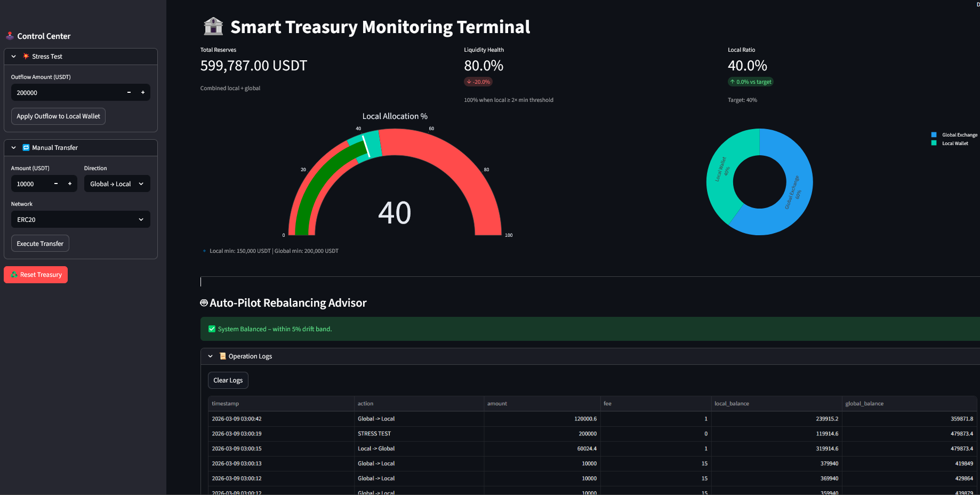The height and width of the screenshot is (495, 980).
Task: Collapse the Stress Test section chevron
Action: [x=14, y=57]
